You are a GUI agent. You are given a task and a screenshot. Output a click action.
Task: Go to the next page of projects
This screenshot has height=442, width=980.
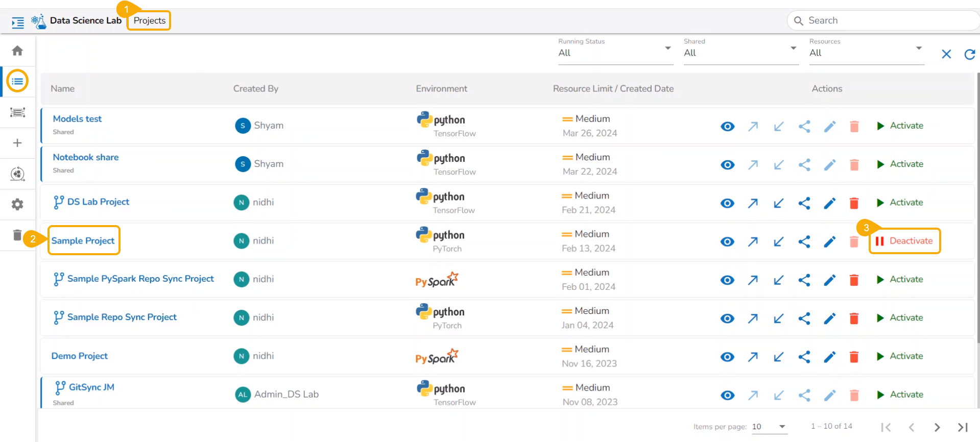937,427
